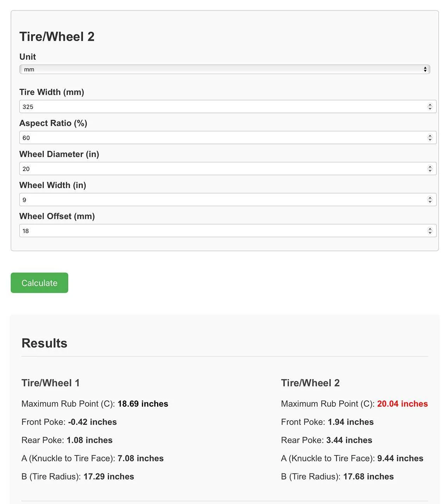Increment the Wheel Offset value

tap(430, 228)
